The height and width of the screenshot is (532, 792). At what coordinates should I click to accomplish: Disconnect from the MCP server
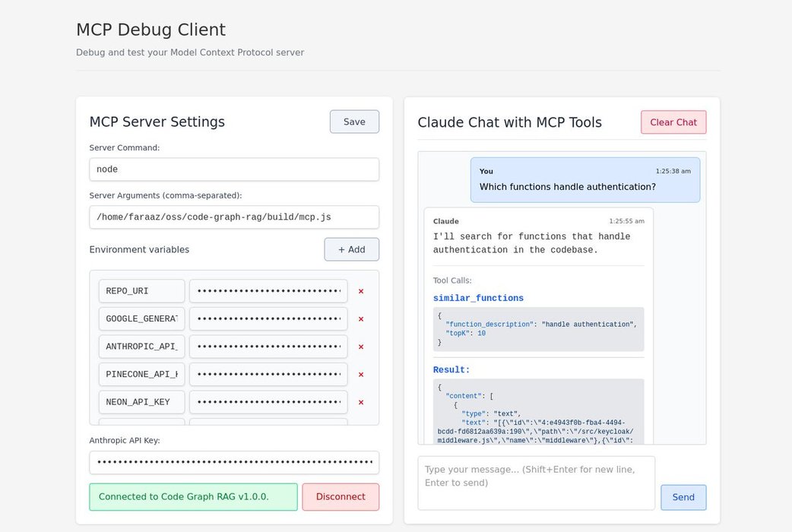tap(341, 497)
